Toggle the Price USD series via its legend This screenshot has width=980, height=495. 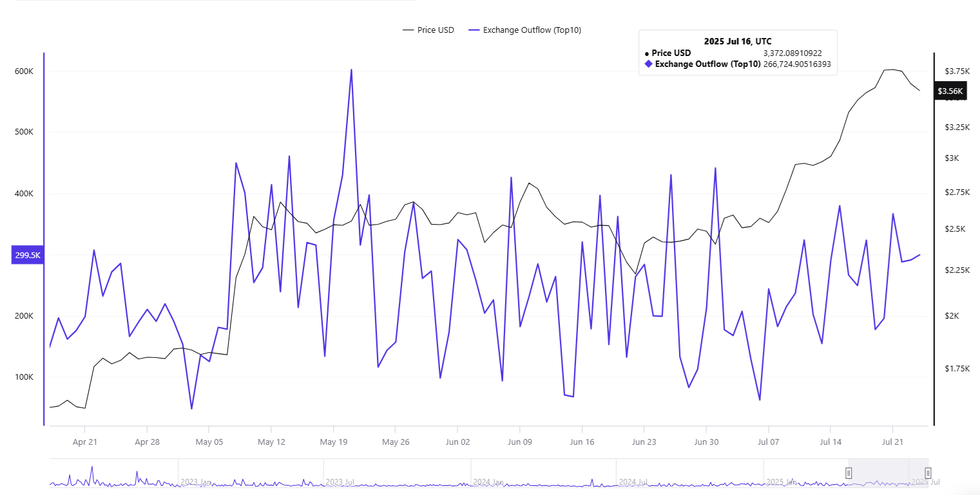point(436,30)
